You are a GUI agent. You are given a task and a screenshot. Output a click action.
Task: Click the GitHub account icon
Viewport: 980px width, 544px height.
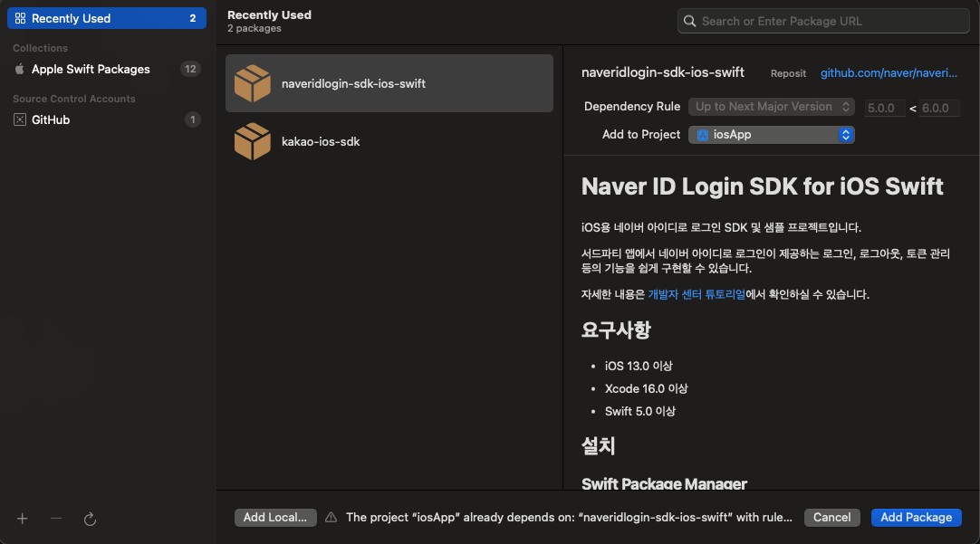click(x=20, y=119)
